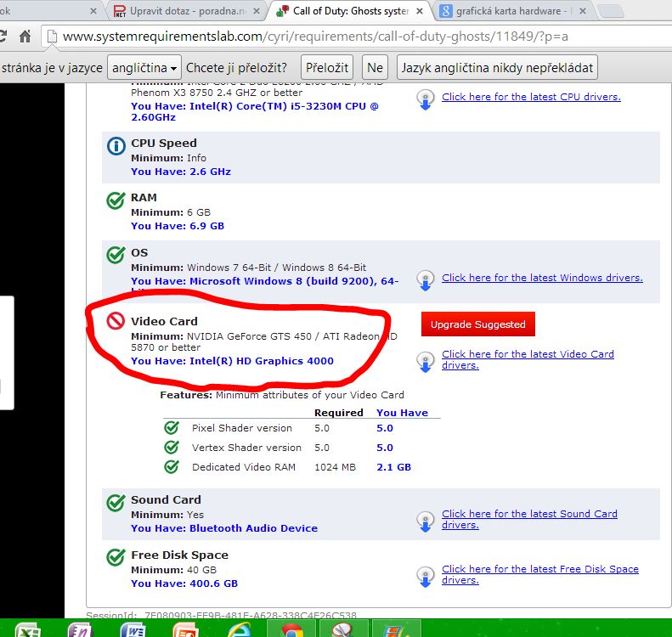672x637 pixels.
Task: Click the 'You Have: 2.6 GHz' text
Action: click(181, 172)
